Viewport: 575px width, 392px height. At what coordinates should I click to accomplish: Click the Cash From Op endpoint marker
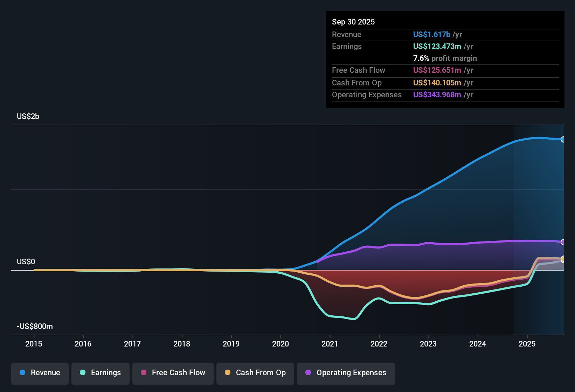point(563,259)
